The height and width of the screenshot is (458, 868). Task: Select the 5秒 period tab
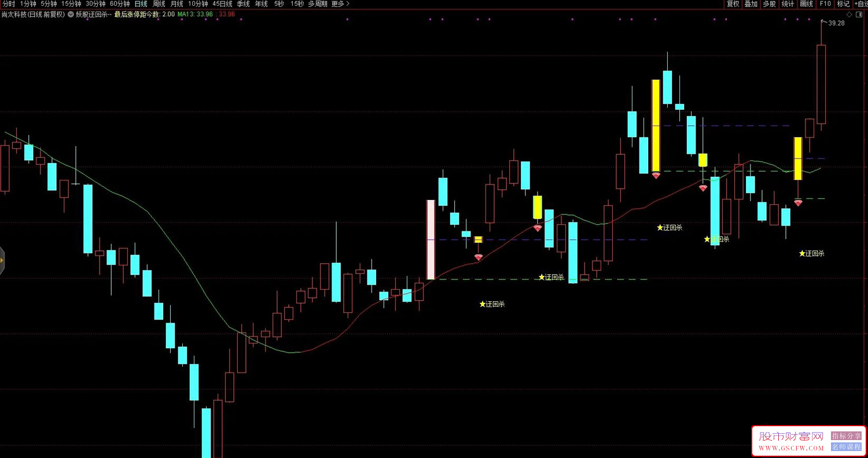279,3
